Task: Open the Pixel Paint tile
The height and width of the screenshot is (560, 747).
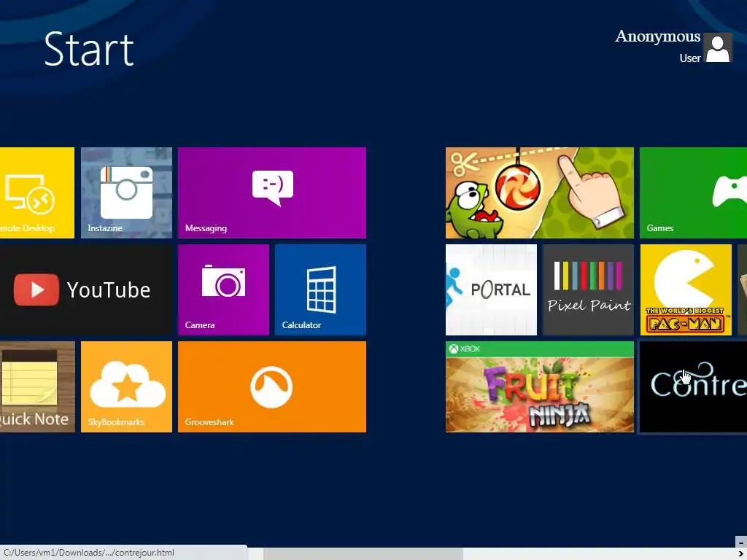Action: (x=589, y=290)
